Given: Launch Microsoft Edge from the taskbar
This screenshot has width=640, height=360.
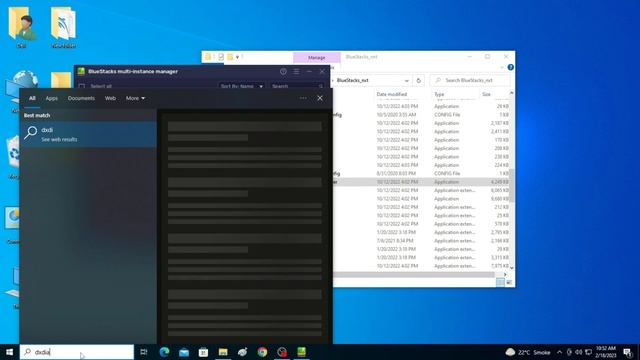Looking at the screenshot, I should click(164, 352).
